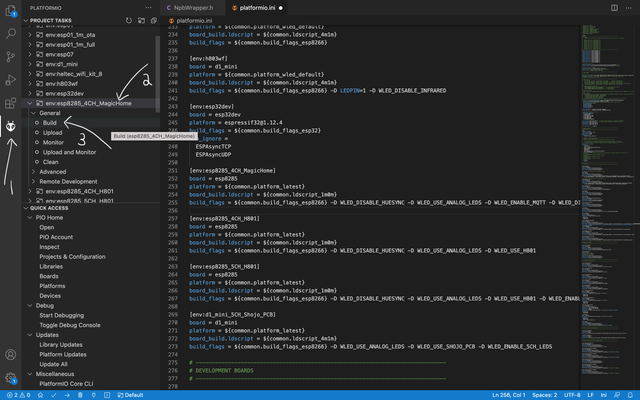Click Ln 256, Col 1 in status bar
The width and height of the screenshot is (640, 400).
[509, 395]
